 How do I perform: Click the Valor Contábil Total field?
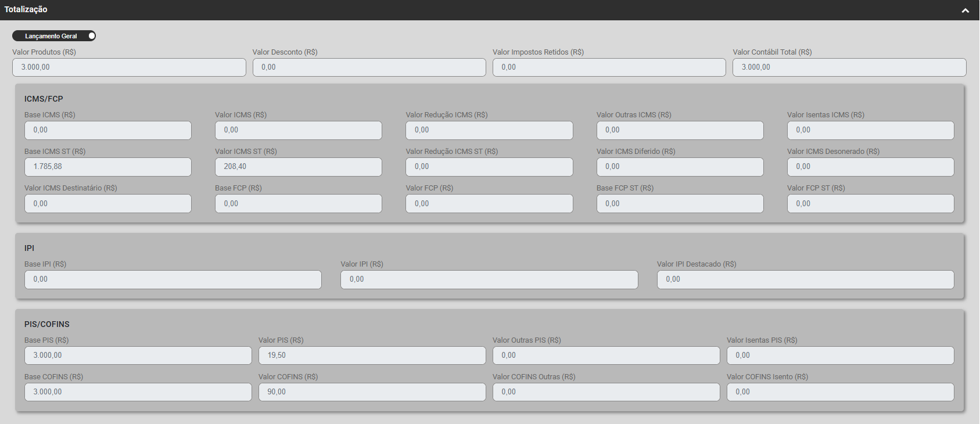[849, 67]
